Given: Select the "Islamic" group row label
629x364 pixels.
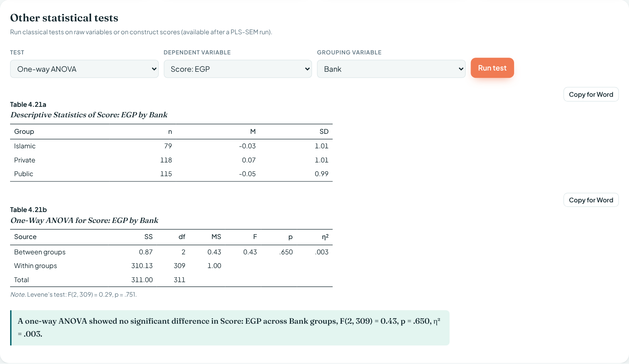Looking at the screenshot, I should click(25, 146).
